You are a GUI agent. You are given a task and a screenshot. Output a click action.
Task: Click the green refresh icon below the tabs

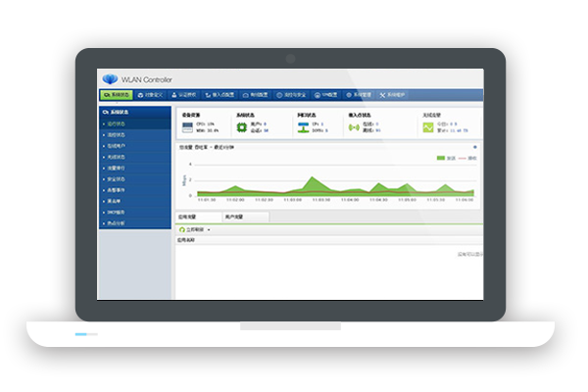click(x=181, y=228)
